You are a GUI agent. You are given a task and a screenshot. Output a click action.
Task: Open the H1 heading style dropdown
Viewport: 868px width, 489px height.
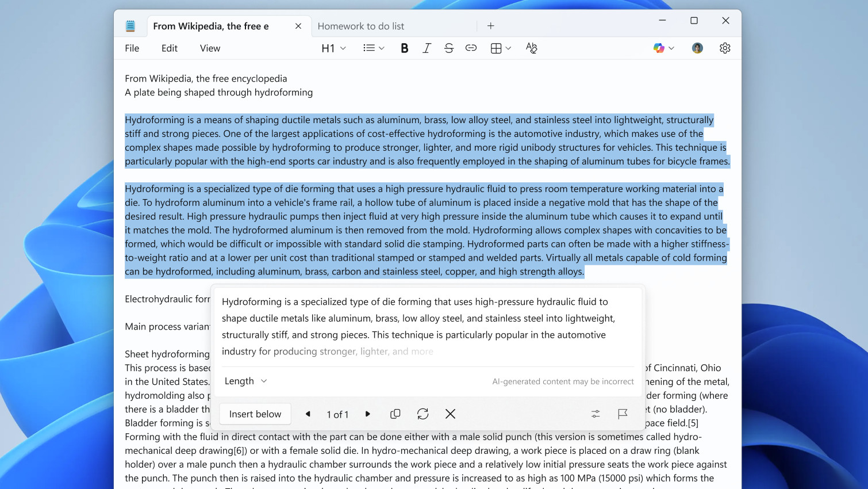[x=333, y=48]
